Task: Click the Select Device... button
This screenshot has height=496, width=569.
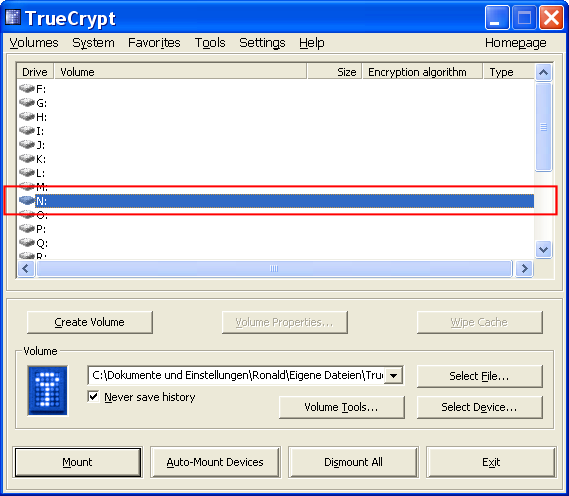Action: (480, 407)
